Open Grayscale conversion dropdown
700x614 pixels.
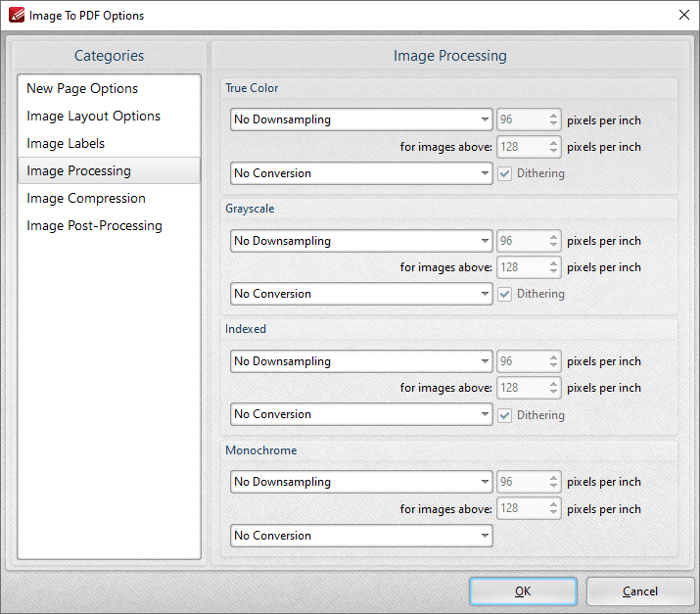[x=361, y=294]
